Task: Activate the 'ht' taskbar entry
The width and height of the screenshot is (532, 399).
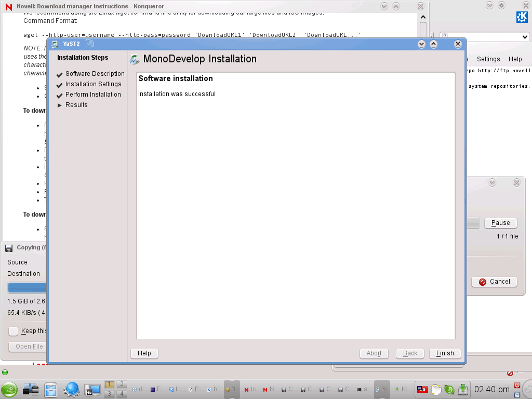Action: 213,390
